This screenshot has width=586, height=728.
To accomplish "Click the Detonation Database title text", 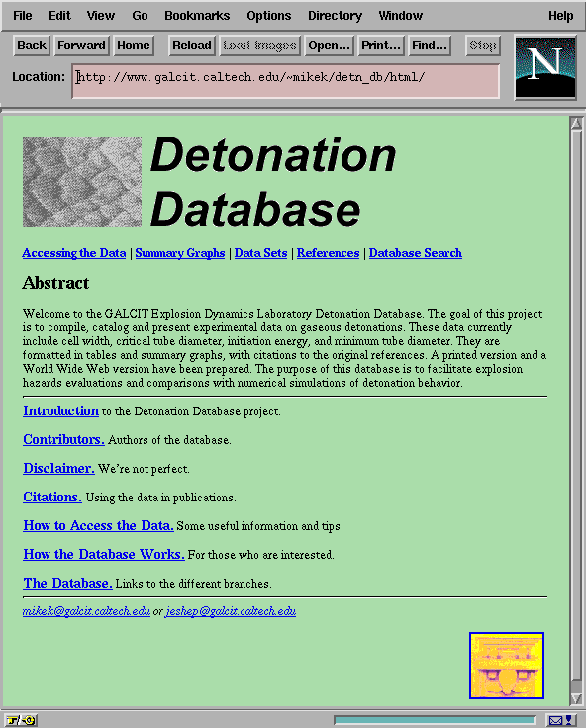I will 273,182.
